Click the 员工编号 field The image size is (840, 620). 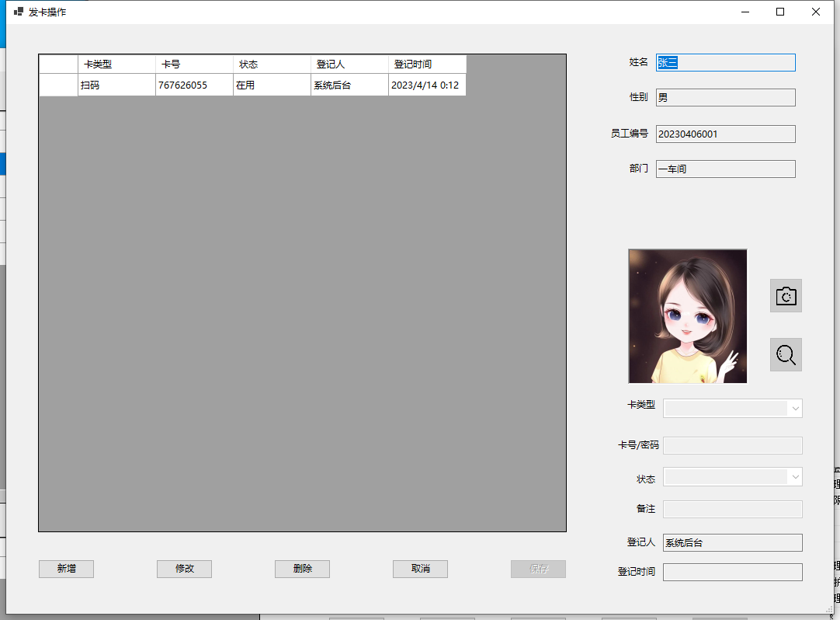point(726,134)
